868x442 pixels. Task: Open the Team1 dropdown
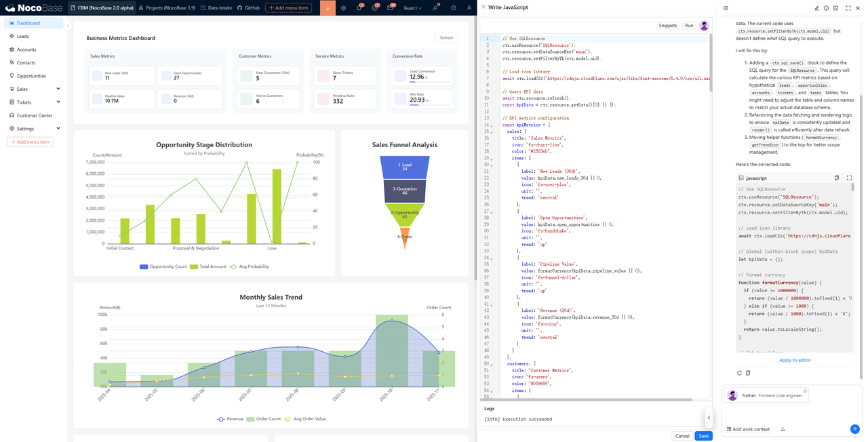(x=412, y=8)
